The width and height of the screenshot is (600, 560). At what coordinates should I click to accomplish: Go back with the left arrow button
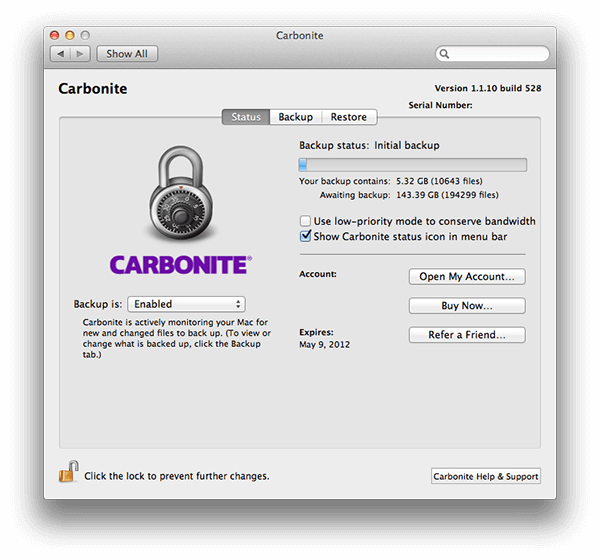[x=60, y=54]
